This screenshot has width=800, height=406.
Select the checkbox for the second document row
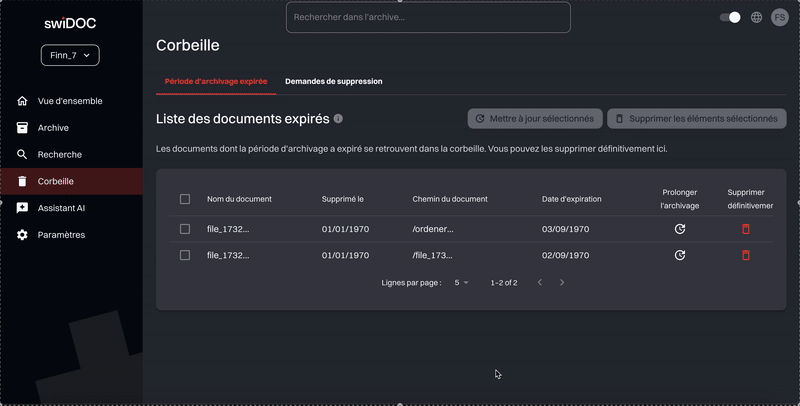[x=185, y=255]
